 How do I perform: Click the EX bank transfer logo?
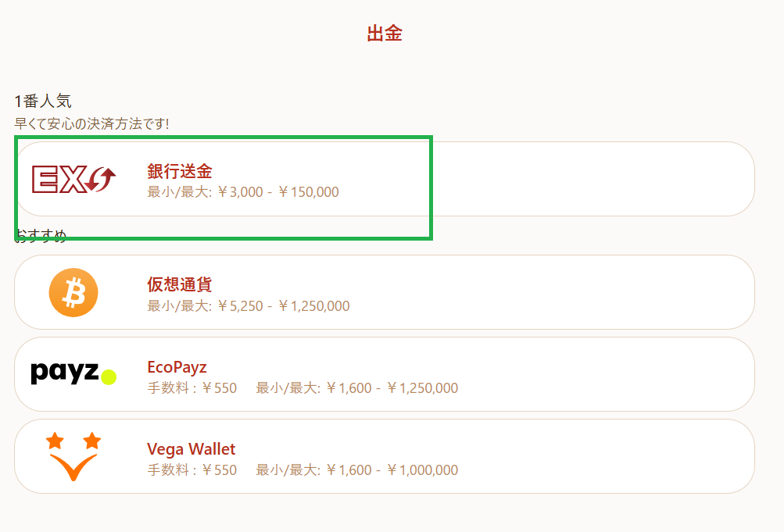73,179
